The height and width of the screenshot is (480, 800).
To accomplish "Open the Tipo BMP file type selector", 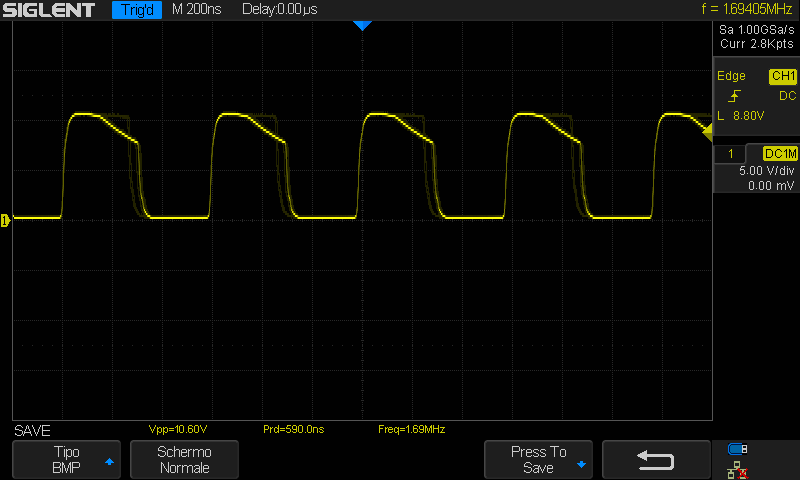I will [66, 460].
